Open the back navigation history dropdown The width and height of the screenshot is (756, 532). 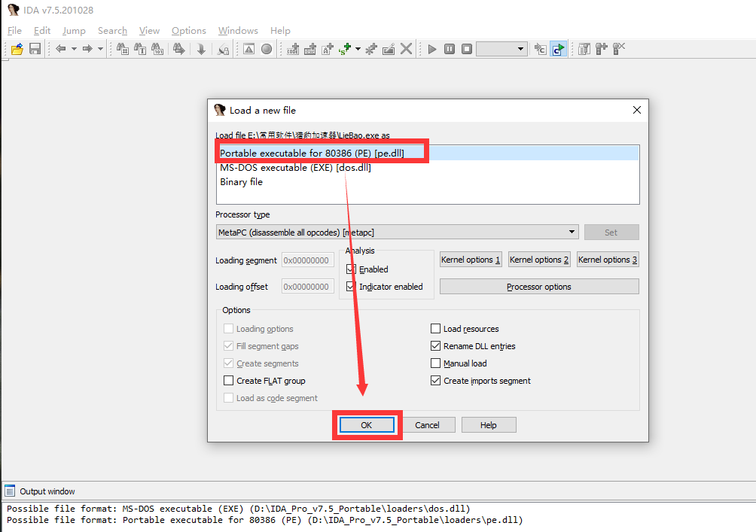pos(74,49)
